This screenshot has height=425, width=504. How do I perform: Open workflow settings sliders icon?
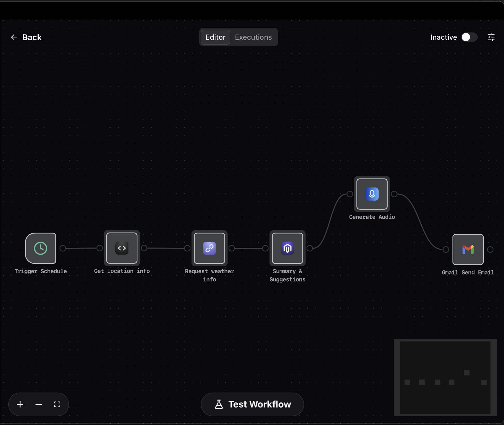coord(491,37)
